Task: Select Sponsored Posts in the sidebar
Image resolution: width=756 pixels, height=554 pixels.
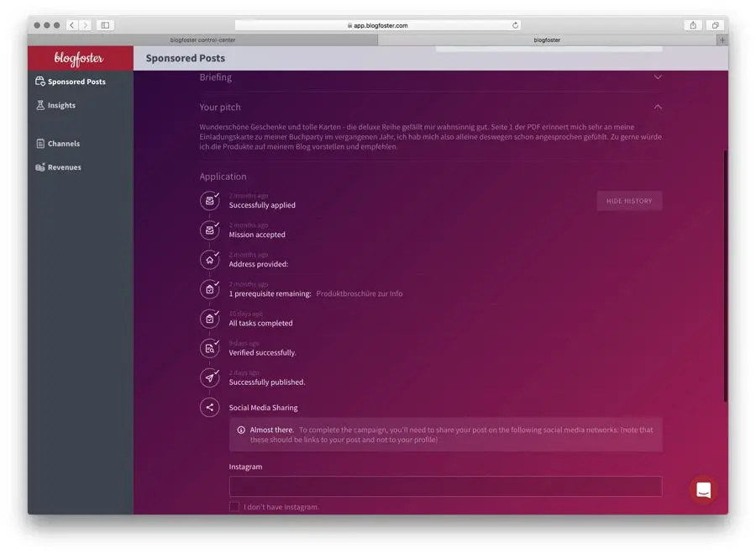Action: pyautogui.click(x=76, y=82)
